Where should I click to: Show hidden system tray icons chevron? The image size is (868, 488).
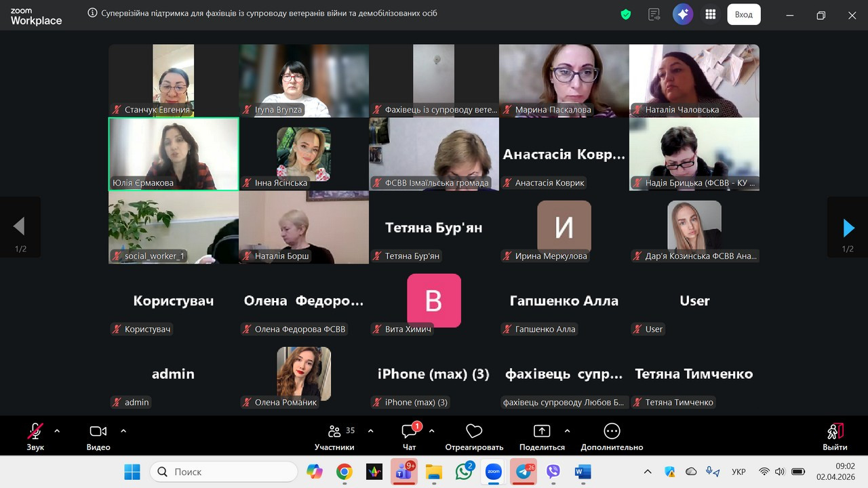pos(648,472)
